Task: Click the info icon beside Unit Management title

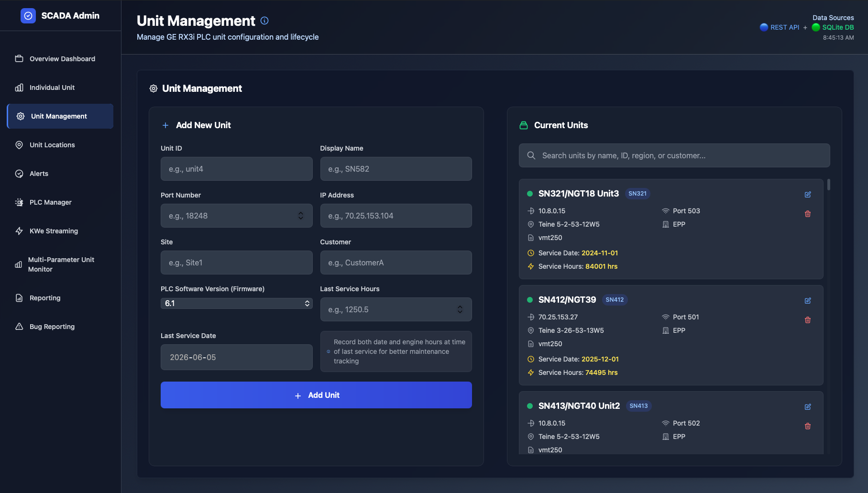Action: pos(264,21)
